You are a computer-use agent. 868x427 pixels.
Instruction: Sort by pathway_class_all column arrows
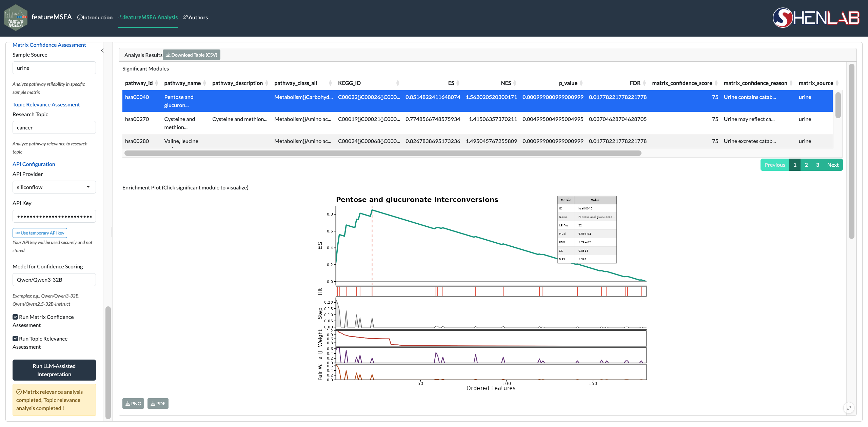(x=330, y=83)
